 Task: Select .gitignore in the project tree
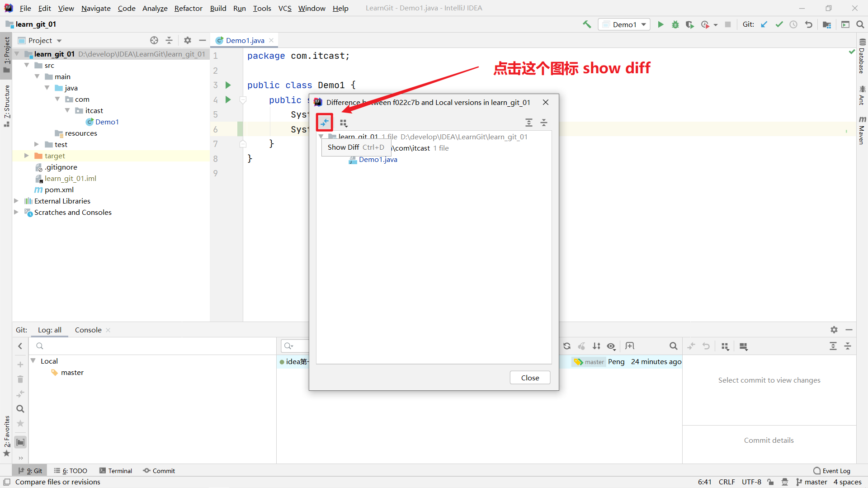[x=56, y=167]
